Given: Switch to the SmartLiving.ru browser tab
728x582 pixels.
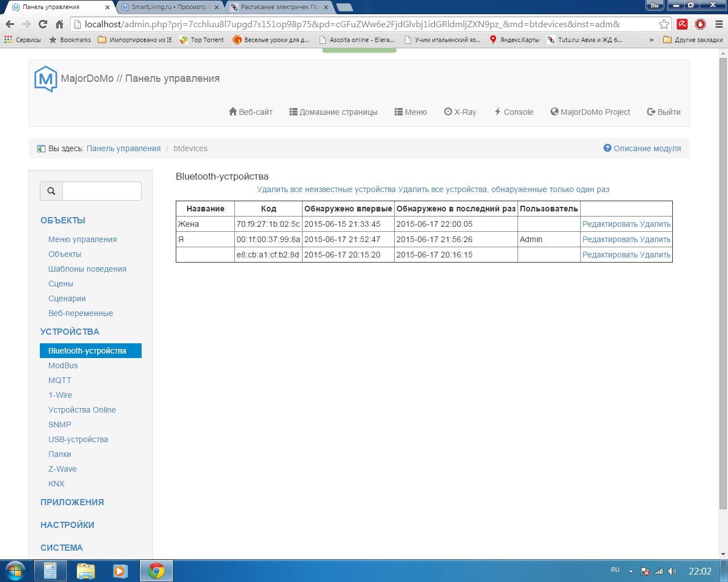Looking at the screenshot, I should [169, 7].
